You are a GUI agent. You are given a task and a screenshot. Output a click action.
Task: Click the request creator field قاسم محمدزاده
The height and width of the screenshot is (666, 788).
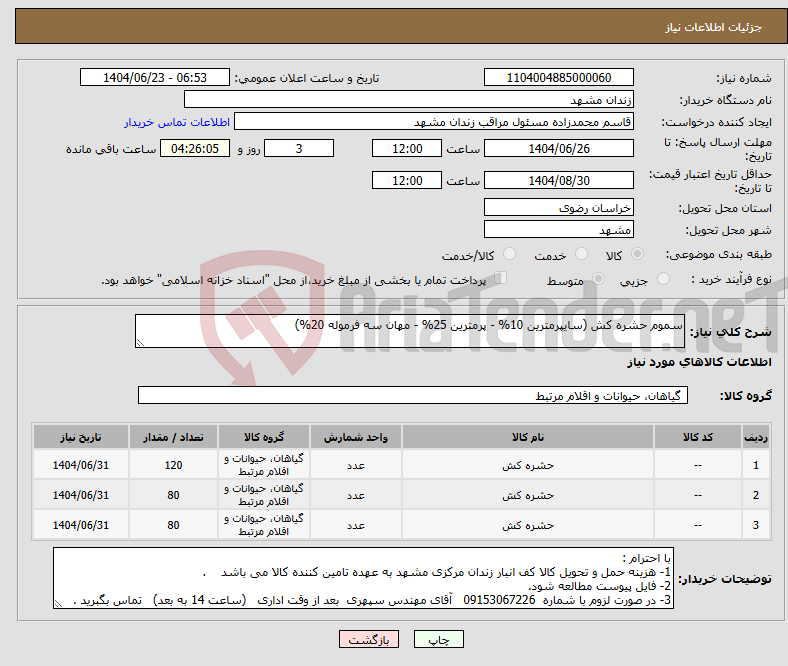[434, 122]
